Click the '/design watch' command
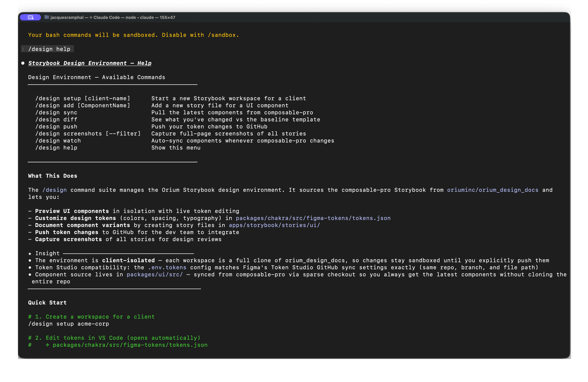 (x=58, y=141)
